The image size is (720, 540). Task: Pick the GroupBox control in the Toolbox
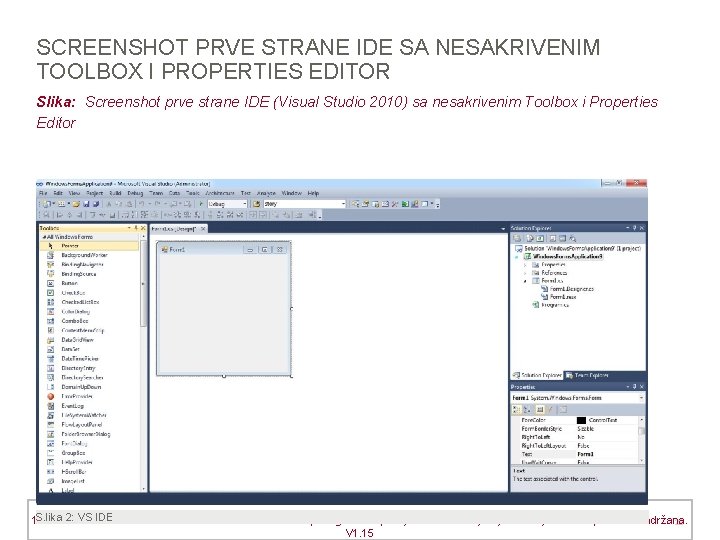pos(89,453)
